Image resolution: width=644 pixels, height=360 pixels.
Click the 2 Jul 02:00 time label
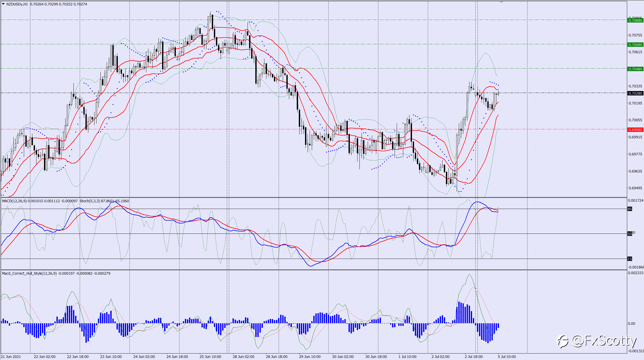point(440,357)
